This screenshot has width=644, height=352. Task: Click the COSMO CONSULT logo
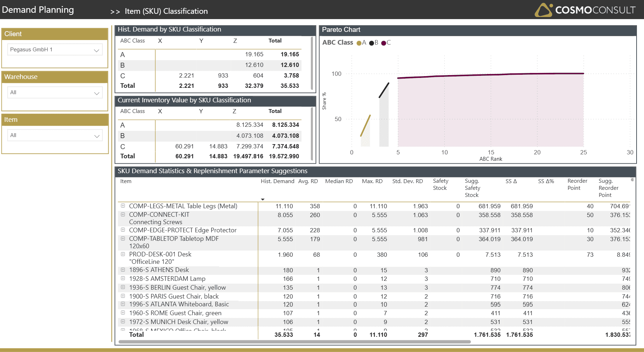(585, 10)
